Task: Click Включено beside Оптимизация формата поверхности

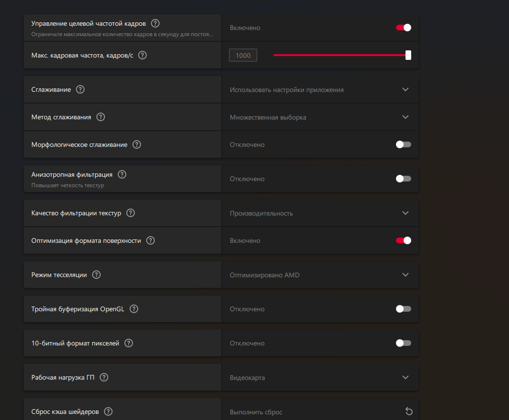Action: [245, 240]
